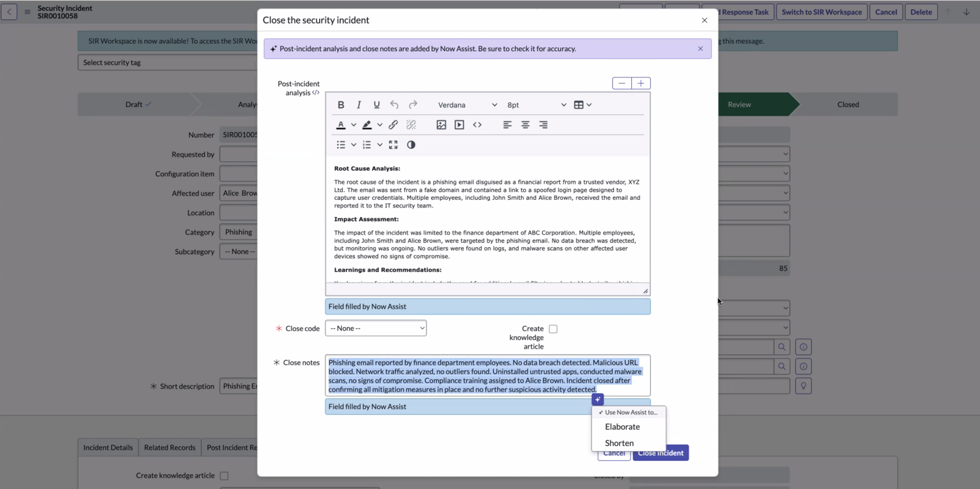Open the Close code dropdown
Viewport: 980px width, 489px height.
[376, 328]
